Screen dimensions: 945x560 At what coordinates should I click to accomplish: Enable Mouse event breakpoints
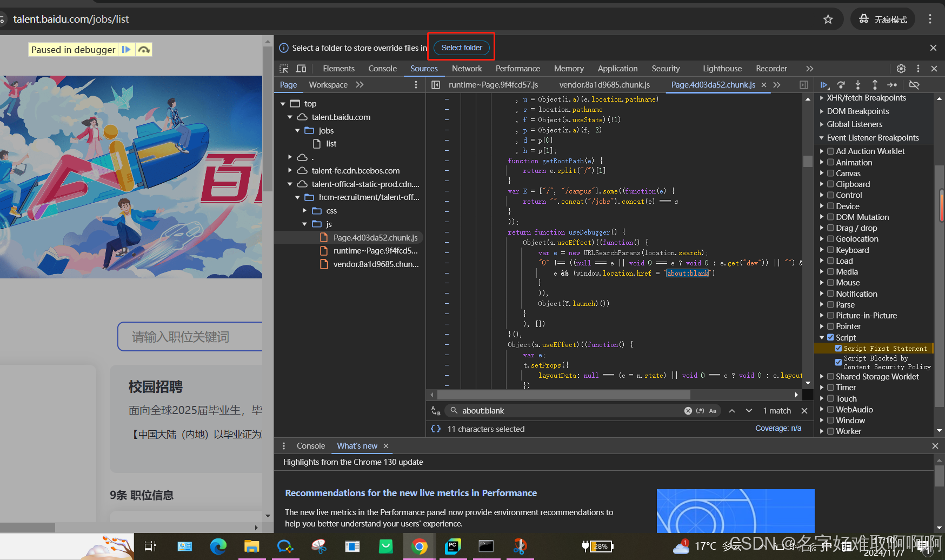pos(830,283)
